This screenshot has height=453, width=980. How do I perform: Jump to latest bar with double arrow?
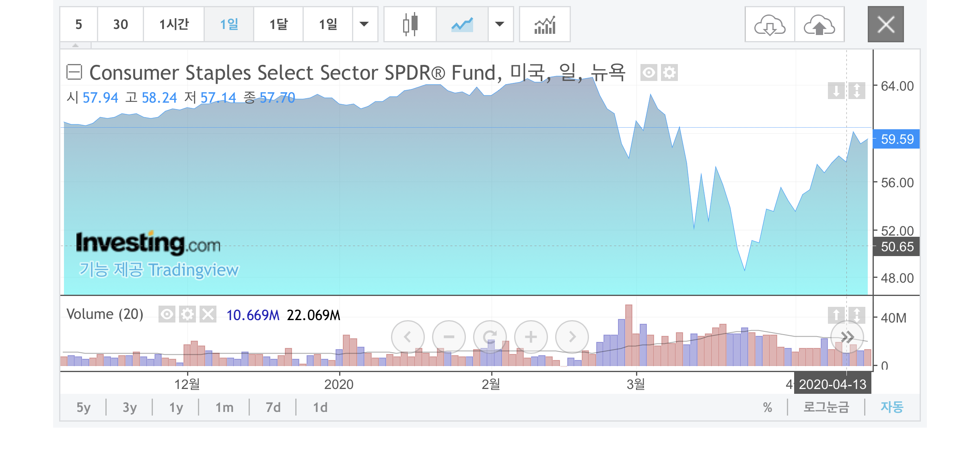(847, 337)
